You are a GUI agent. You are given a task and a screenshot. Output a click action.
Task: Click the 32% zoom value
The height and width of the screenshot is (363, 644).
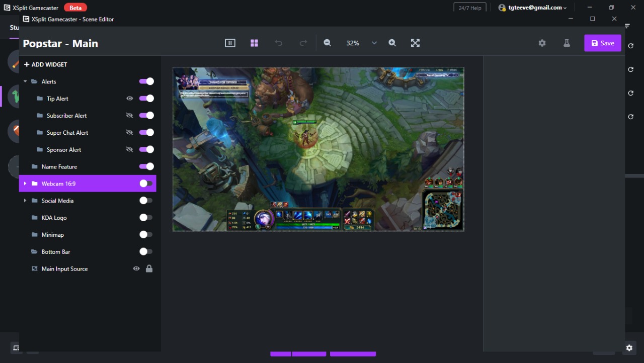click(353, 43)
